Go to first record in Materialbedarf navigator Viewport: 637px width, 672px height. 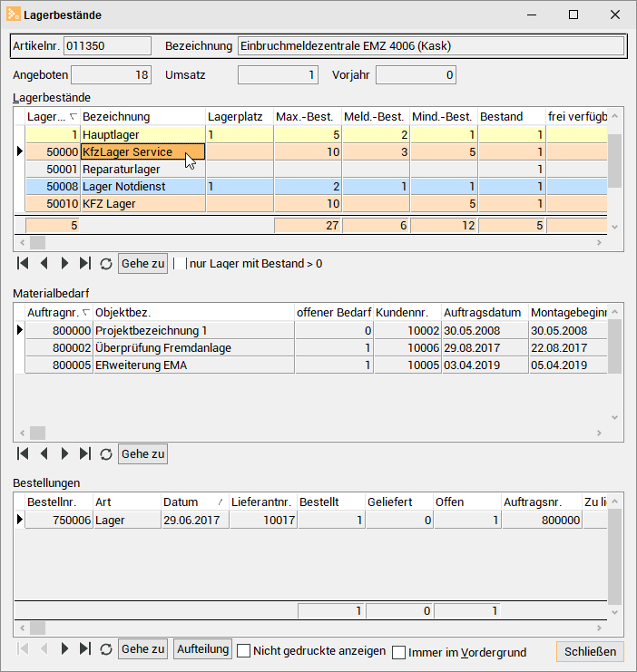(23, 453)
